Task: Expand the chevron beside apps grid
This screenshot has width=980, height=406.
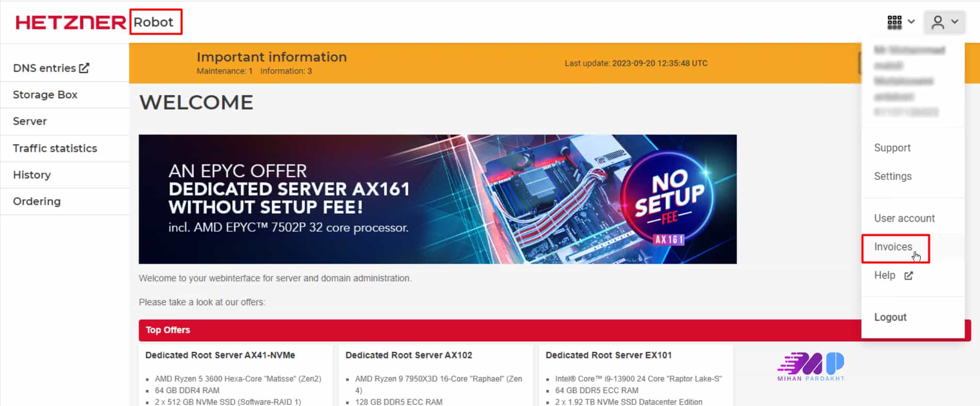Action: click(911, 22)
